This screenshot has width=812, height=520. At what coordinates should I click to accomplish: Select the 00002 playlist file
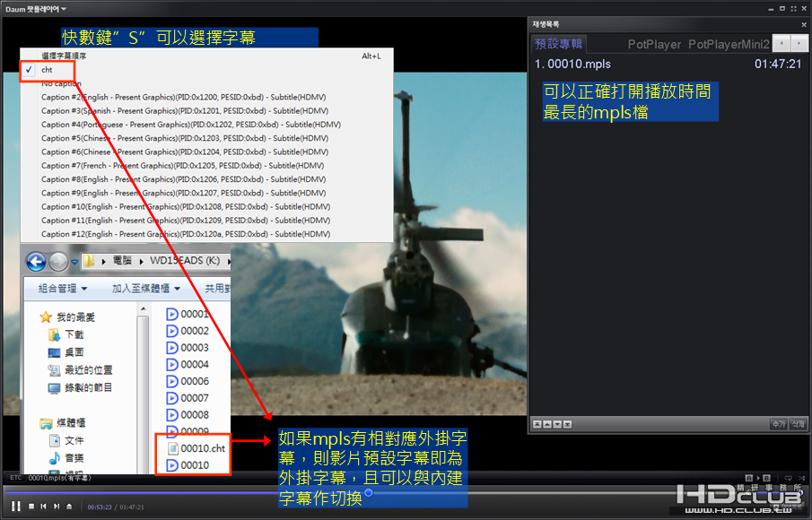coord(187,331)
